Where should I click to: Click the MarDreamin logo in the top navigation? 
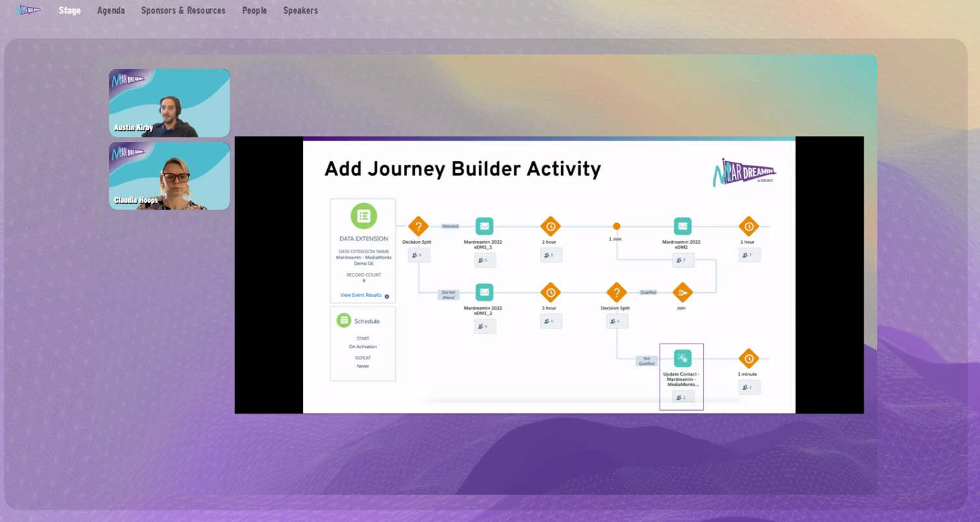click(29, 10)
